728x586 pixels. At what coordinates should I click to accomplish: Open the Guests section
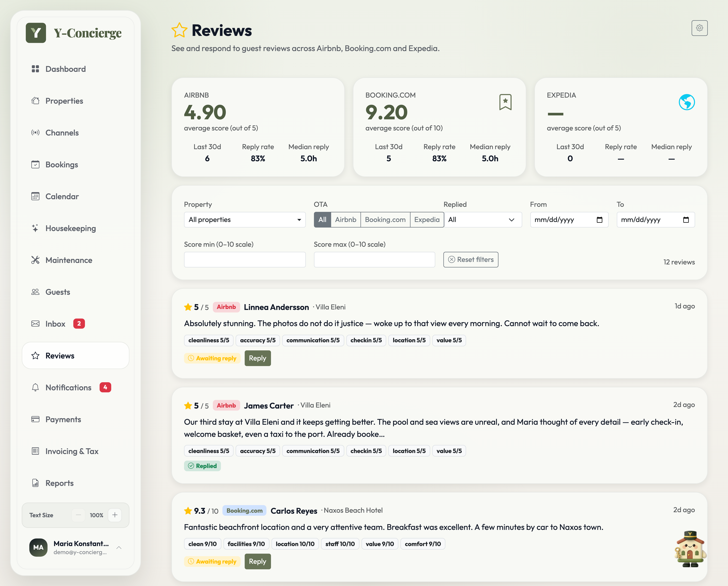(76, 292)
